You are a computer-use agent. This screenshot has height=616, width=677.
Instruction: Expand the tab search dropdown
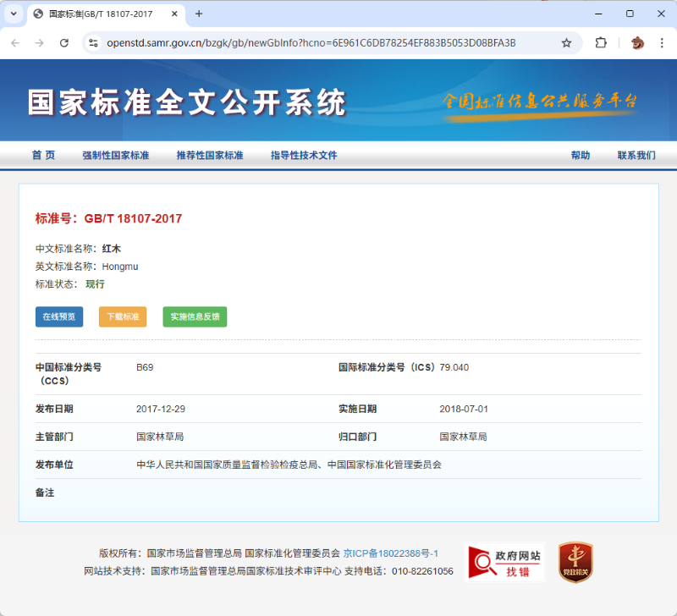pos(14,14)
